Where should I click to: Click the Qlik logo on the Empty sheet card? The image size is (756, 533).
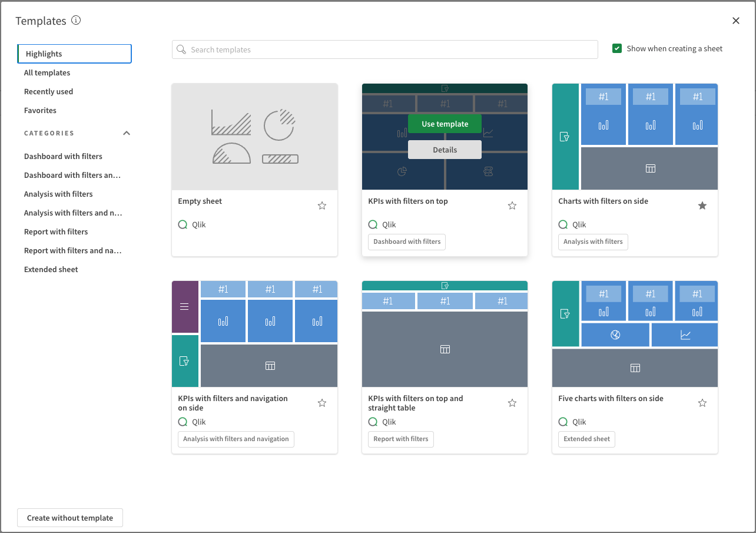[x=182, y=224]
